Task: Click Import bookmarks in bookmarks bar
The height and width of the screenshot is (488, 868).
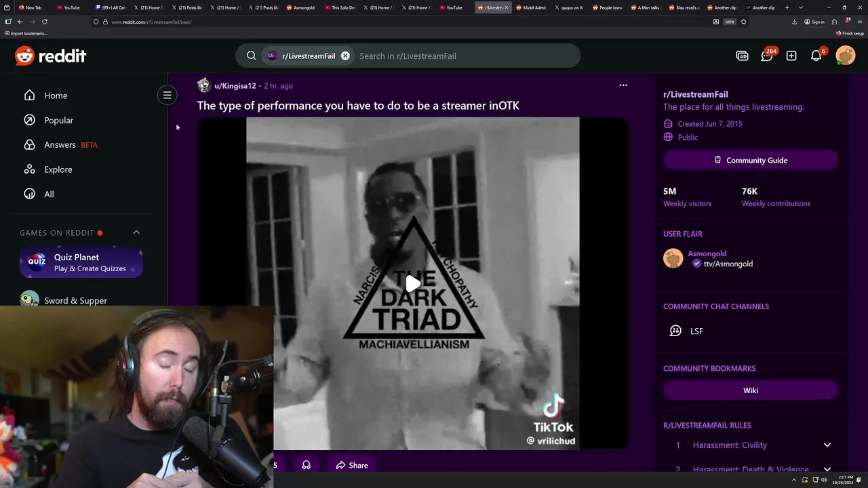Action: coord(26,33)
